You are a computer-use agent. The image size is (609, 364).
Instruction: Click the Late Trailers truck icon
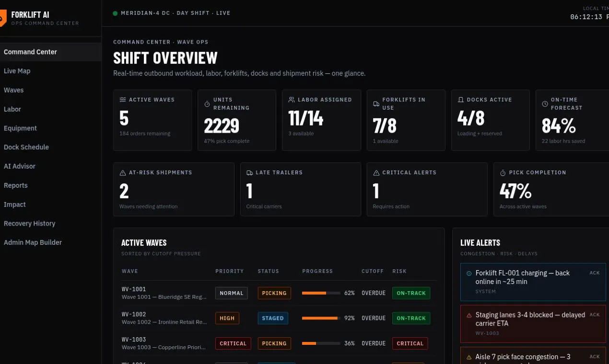pyautogui.click(x=249, y=172)
